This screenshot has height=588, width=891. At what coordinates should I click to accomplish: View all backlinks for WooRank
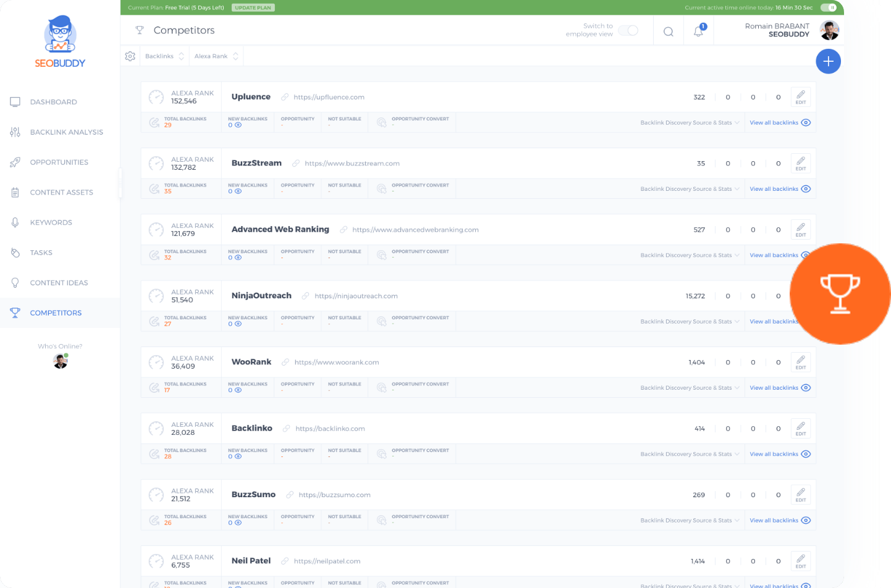point(780,388)
